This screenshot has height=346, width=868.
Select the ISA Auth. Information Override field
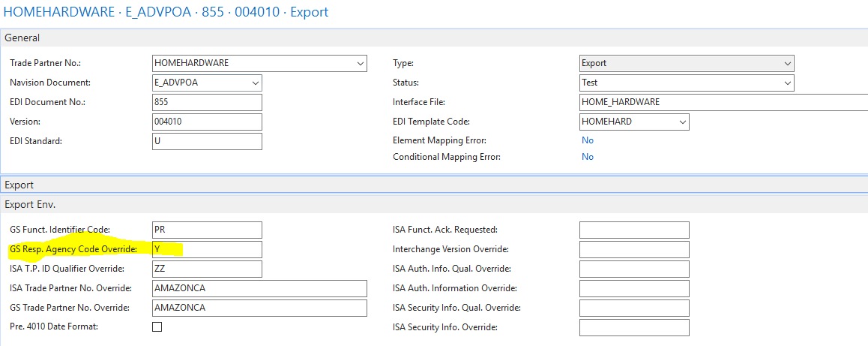click(x=634, y=288)
